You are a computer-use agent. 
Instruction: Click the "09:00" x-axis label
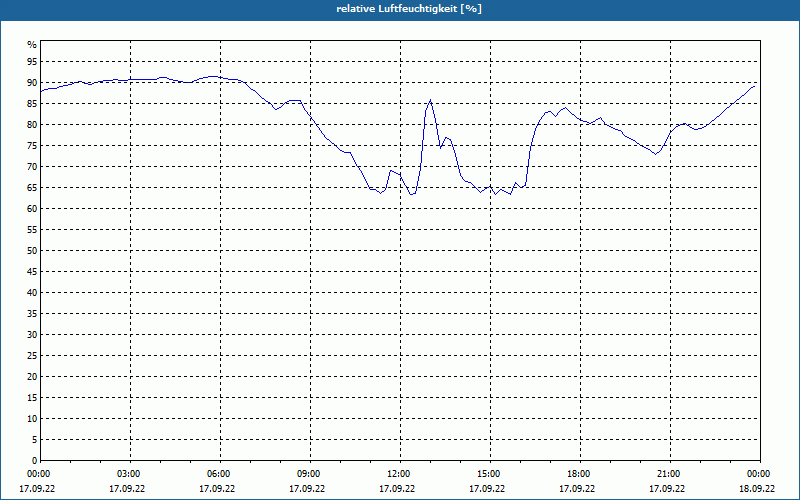tap(307, 474)
